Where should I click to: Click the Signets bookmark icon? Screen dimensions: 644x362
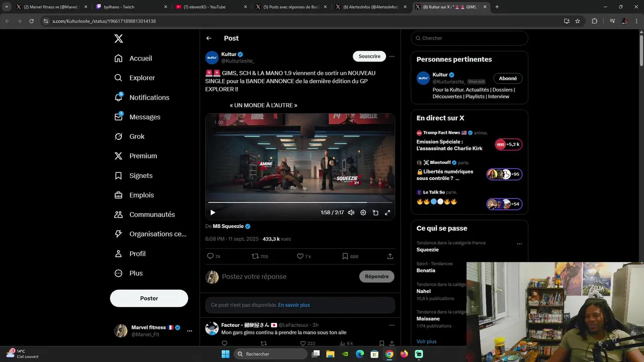118,175
